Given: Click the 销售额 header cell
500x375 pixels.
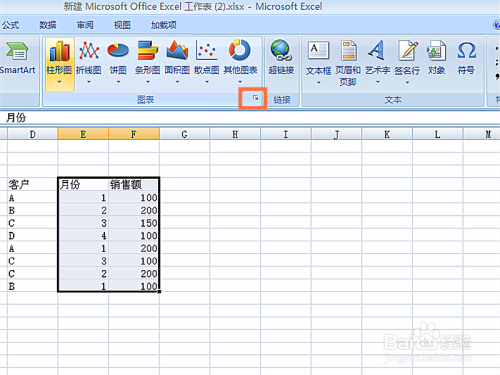Looking at the screenshot, I should click(134, 184).
